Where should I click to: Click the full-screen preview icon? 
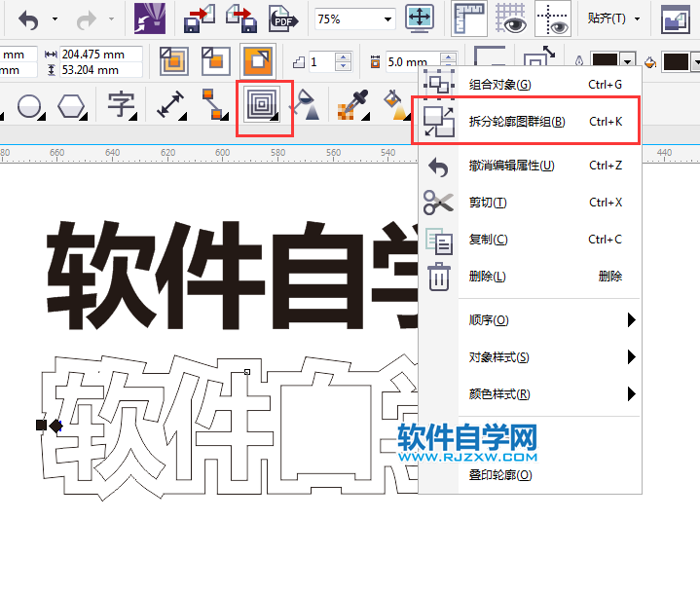[x=420, y=19]
